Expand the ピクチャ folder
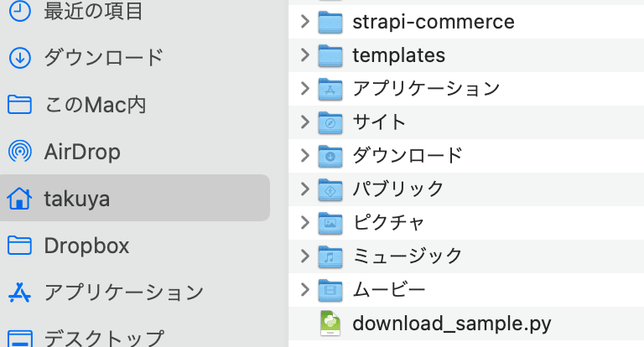The width and height of the screenshot is (644, 347). click(304, 222)
